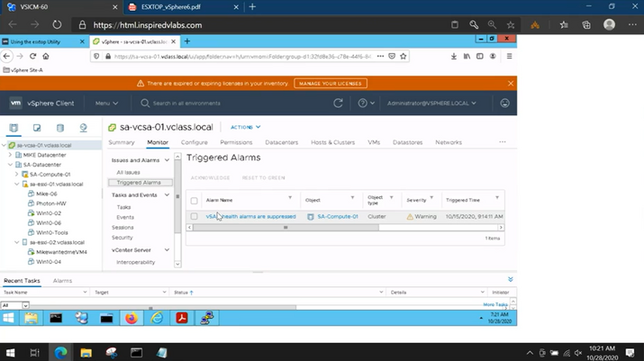
Task: Click the smiley feedback icon
Action: click(504, 104)
